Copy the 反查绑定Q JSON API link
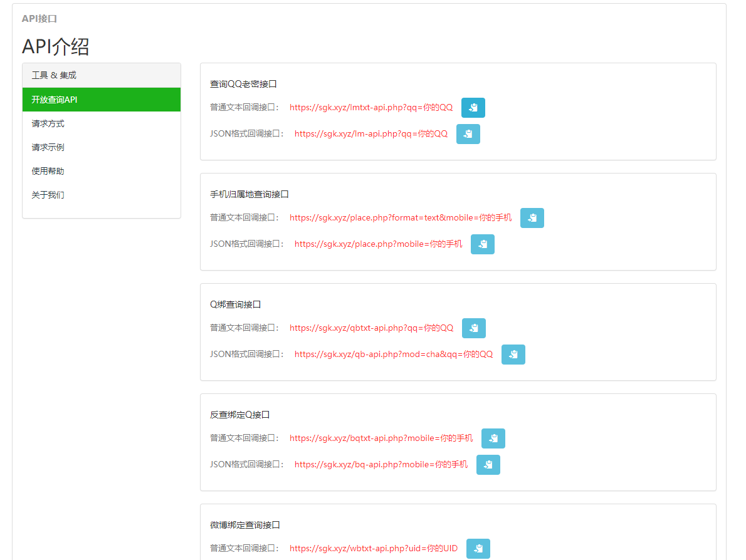The width and height of the screenshot is (746, 560). click(x=488, y=464)
